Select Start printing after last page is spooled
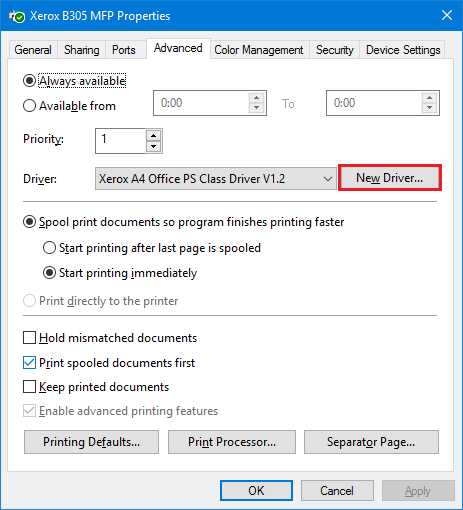Screen dimensions: 463x510 pyautogui.click(x=49, y=248)
